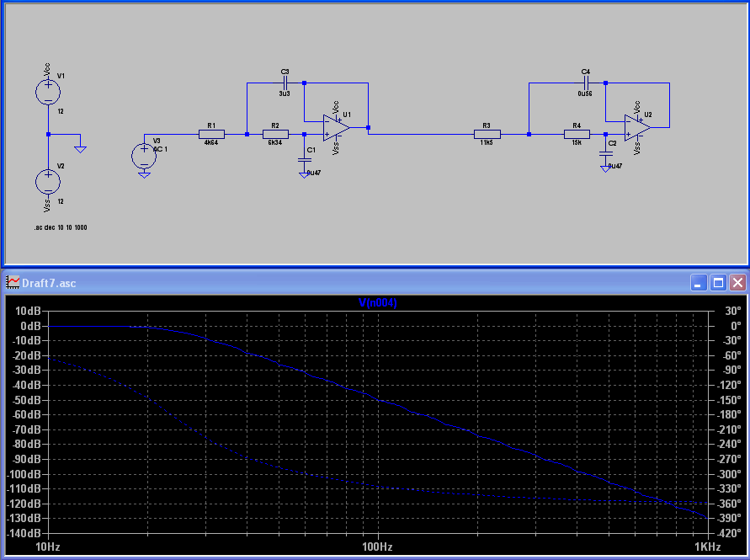Click the U2 op-amp symbol

click(637, 128)
